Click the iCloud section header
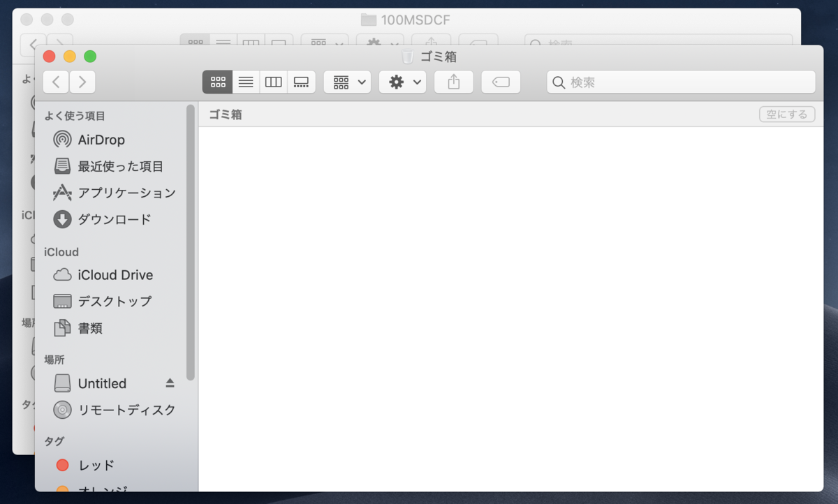Image resolution: width=838 pixels, height=504 pixels. (61, 252)
